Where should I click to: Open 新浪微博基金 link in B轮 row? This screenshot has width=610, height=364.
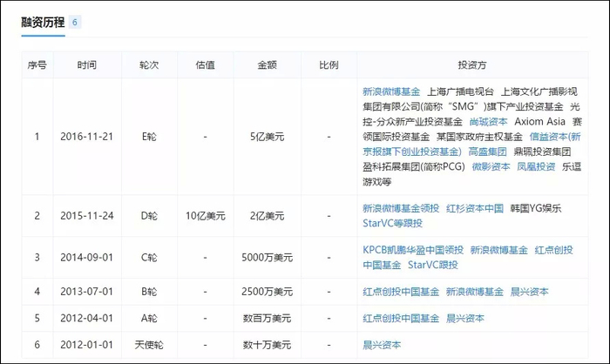475,292
